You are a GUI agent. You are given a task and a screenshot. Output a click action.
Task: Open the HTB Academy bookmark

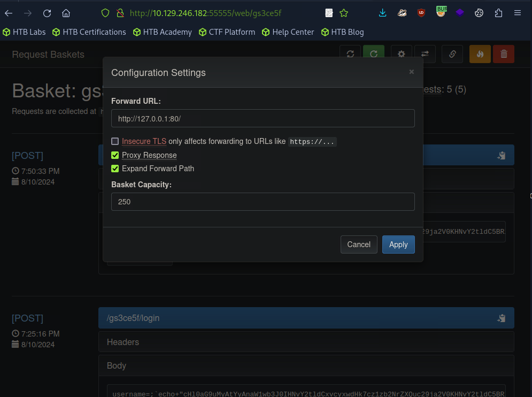click(x=163, y=32)
